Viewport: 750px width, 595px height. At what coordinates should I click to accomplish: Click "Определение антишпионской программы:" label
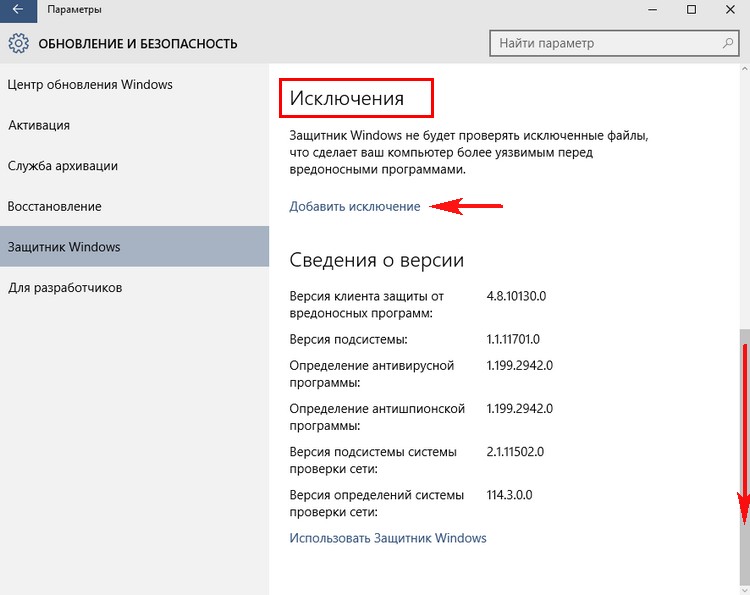point(377,417)
